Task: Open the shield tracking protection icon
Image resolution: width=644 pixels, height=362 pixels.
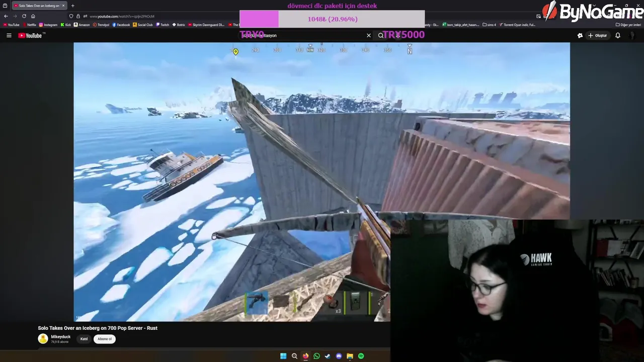Action: [x=71, y=16]
